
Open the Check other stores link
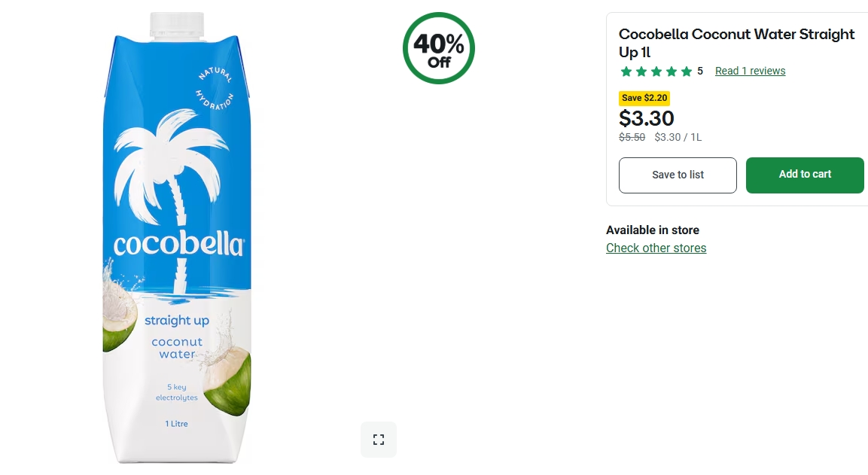coord(656,248)
